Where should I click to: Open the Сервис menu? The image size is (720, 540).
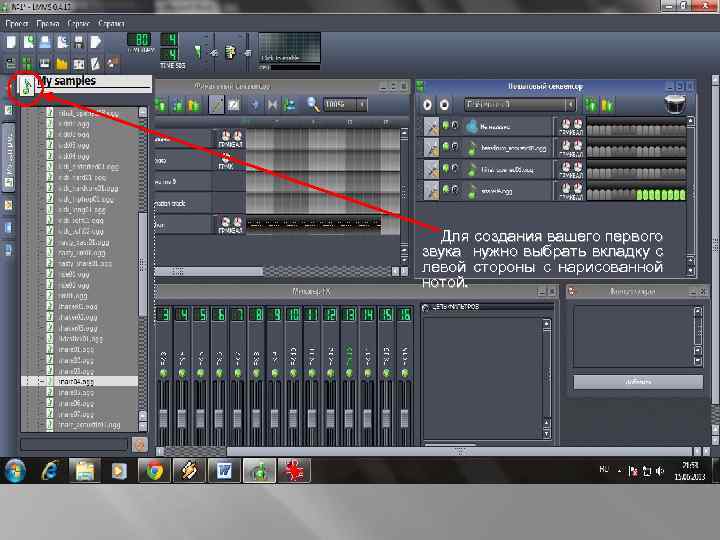(x=79, y=23)
